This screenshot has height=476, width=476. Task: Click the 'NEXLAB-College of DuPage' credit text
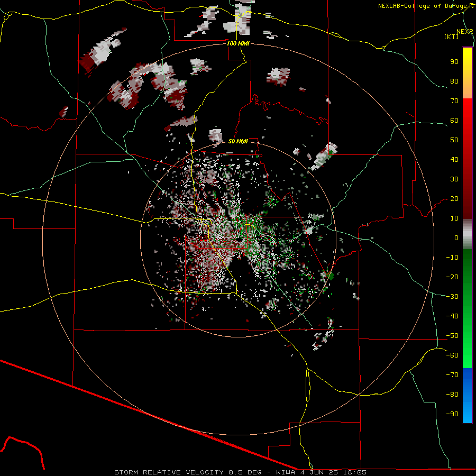[422, 6]
